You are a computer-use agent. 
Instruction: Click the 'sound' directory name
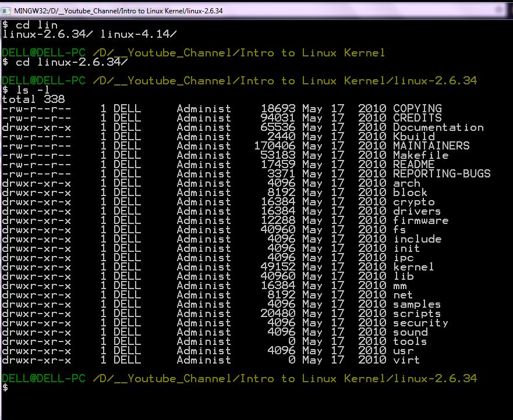point(411,332)
